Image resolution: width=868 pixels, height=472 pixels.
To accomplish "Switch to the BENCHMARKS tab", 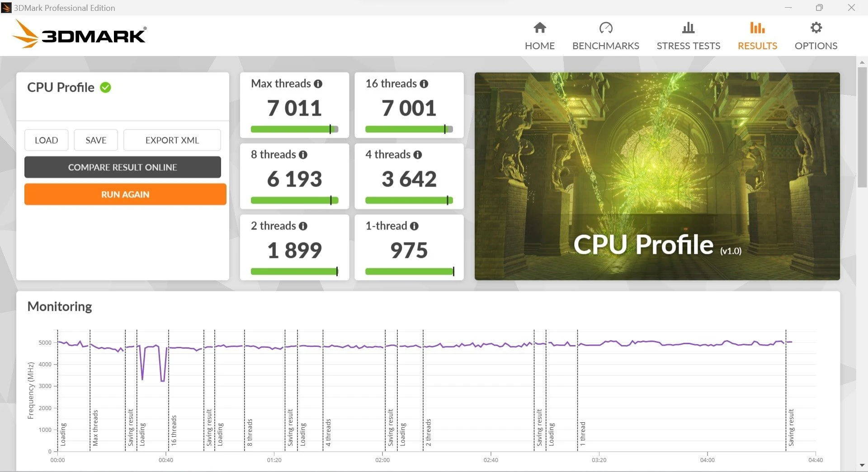I will [x=606, y=46].
